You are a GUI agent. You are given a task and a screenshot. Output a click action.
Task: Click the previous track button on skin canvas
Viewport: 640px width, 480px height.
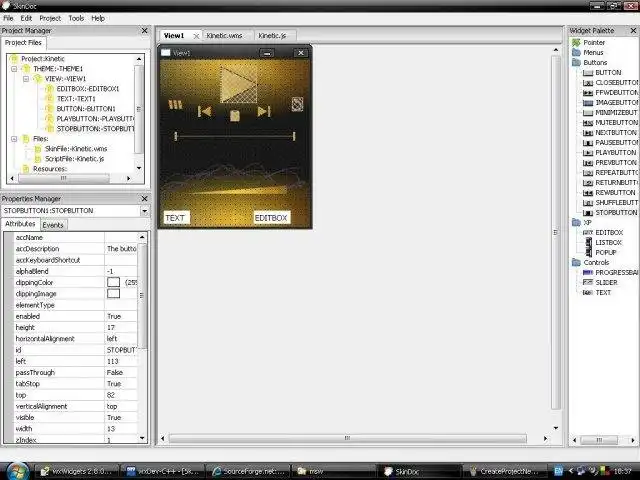(204, 111)
